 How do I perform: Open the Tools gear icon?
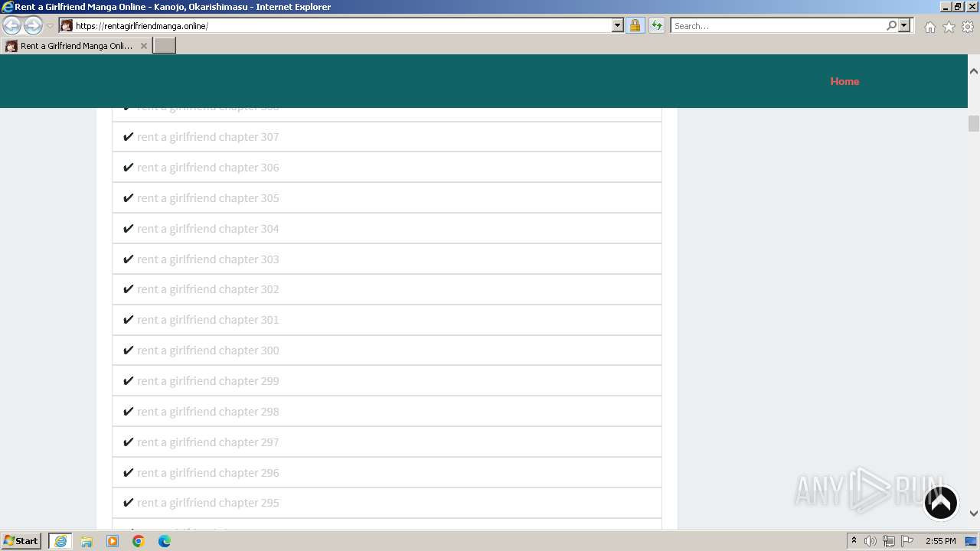pyautogui.click(x=968, y=27)
